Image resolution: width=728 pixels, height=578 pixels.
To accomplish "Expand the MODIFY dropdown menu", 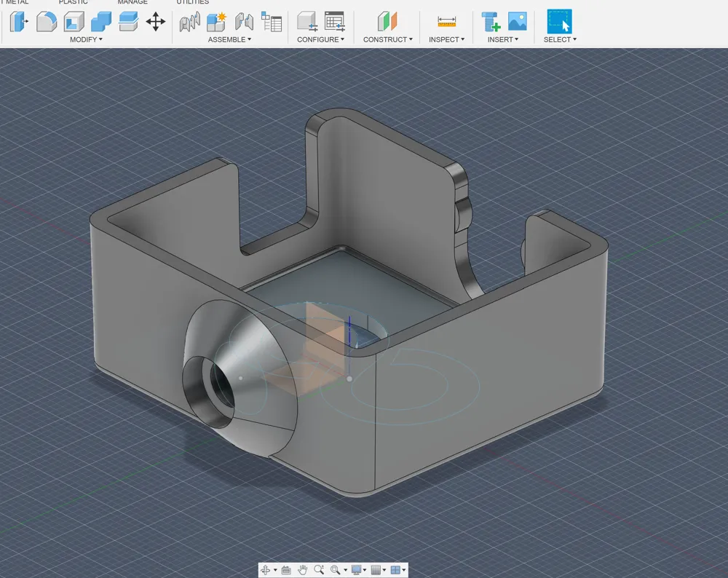I will 86,39.
